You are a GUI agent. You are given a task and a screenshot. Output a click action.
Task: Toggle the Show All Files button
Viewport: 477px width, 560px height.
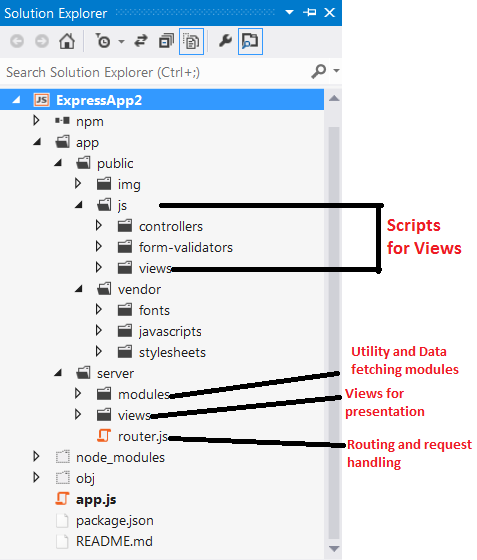coord(191,41)
